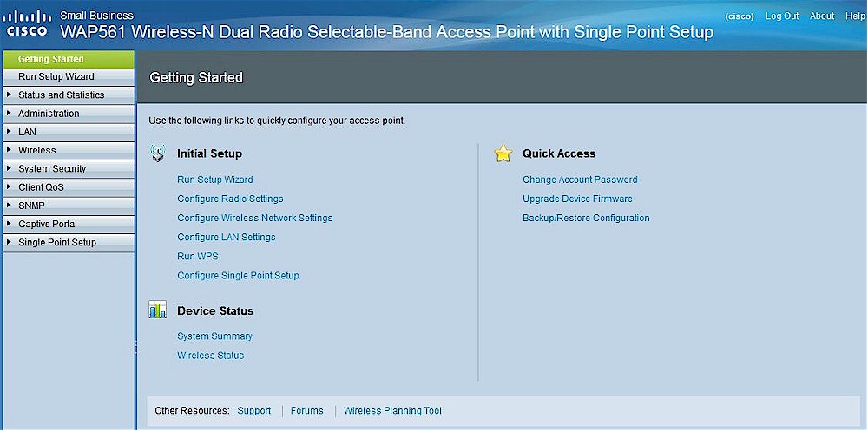
Task: Click the Quick Access heading text
Action: click(x=559, y=153)
